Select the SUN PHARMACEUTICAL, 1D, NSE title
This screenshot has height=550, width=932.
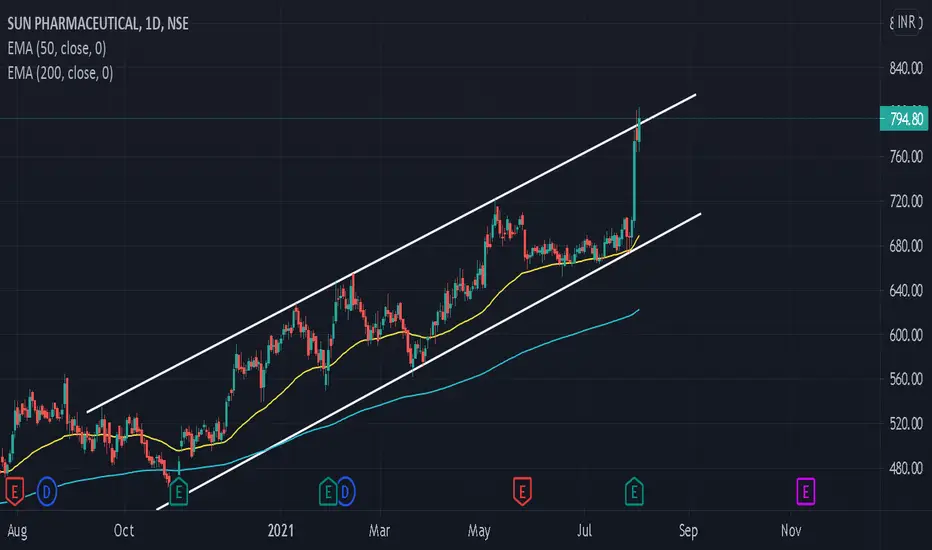tap(98, 23)
